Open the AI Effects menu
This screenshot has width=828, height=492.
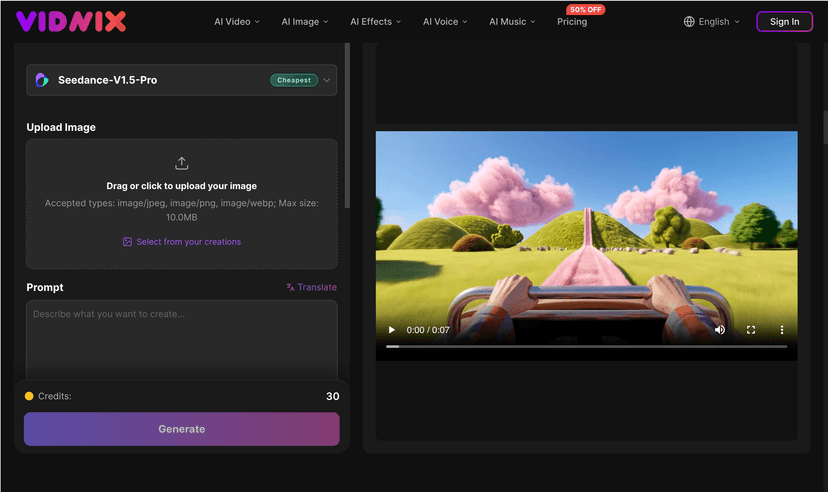[375, 22]
